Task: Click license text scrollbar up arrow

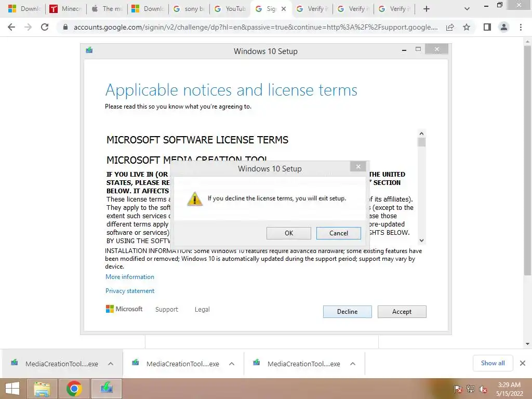Action: (421, 134)
